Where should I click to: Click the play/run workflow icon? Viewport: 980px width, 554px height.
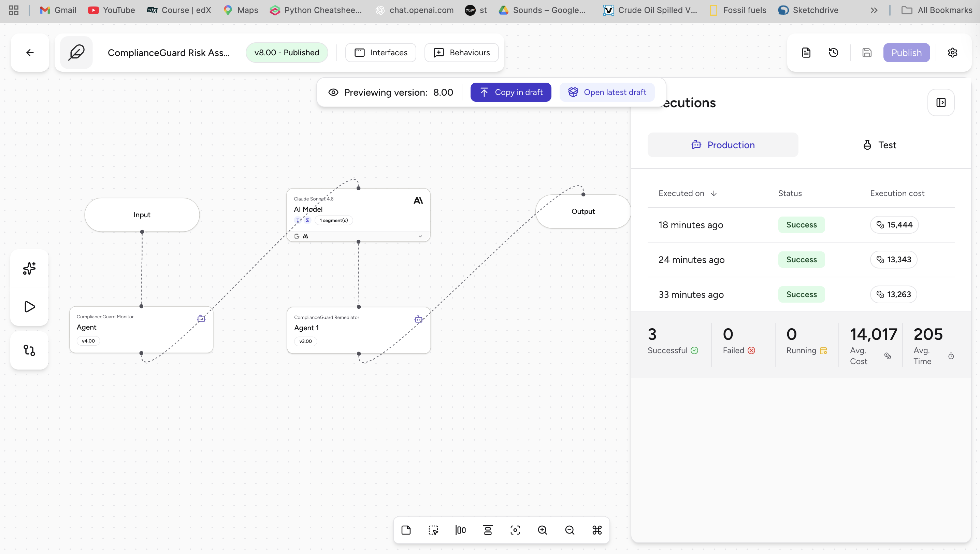click(x=29, y=306)
